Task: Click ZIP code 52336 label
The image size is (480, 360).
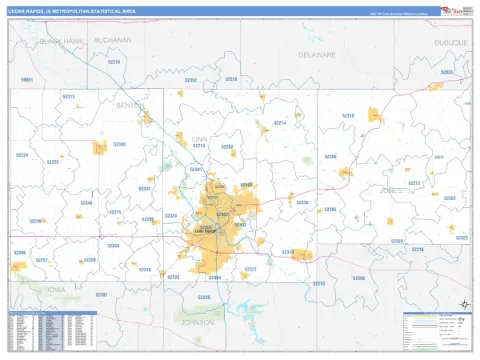Action: pyautogui.click(x=302, y=203)
